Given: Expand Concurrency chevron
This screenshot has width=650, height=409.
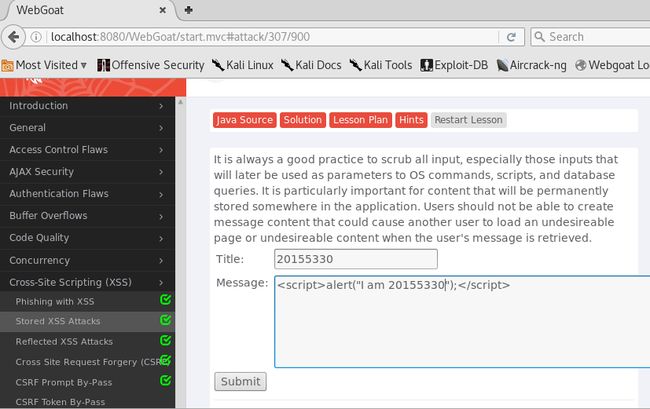Looking at the screenshot, I should coord(161,261).
